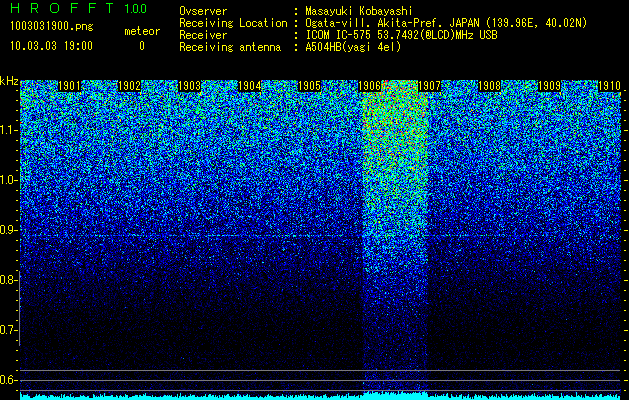Screen dimensions: 629x400
Task: Click the cyan signal level strip at bottom
Action: pos(321,397)
